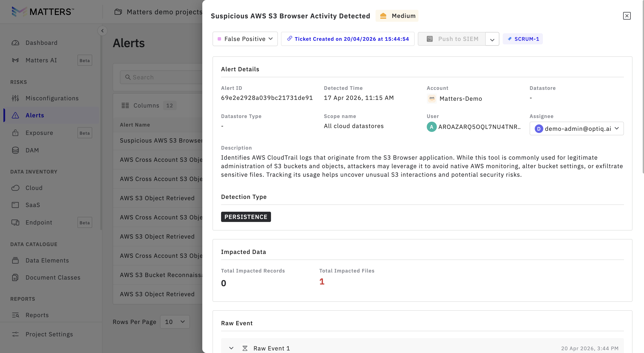
Task: Change Rows Per Page dropdown
Action: coord(175,322)
